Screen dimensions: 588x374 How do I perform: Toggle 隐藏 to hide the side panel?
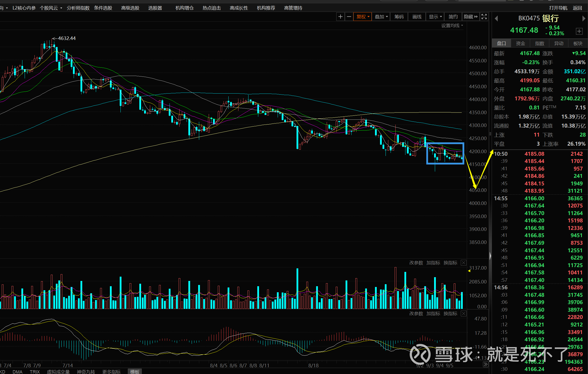[x=471, y=17]
